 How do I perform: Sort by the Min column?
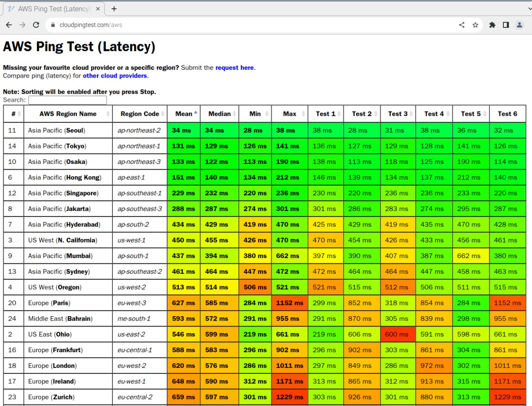(255, 114)
